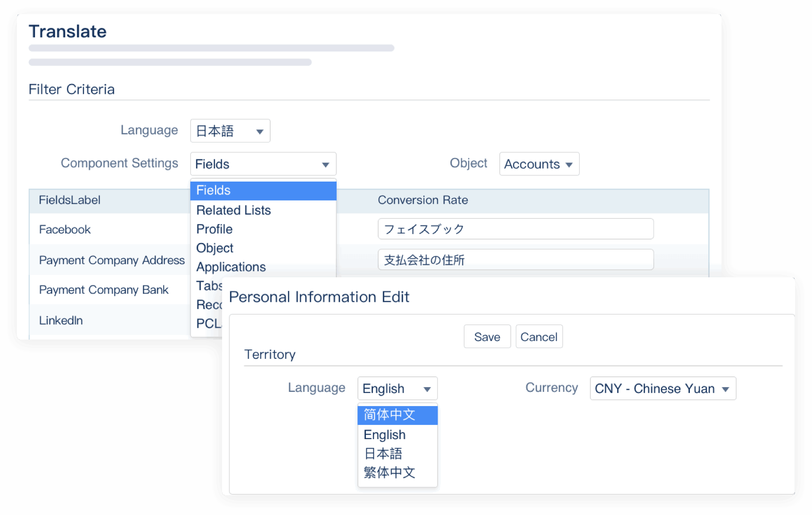This screenshot has height=515, width=812.
Task: Pick Object from the component list
Action: click(x=215, y=248)
